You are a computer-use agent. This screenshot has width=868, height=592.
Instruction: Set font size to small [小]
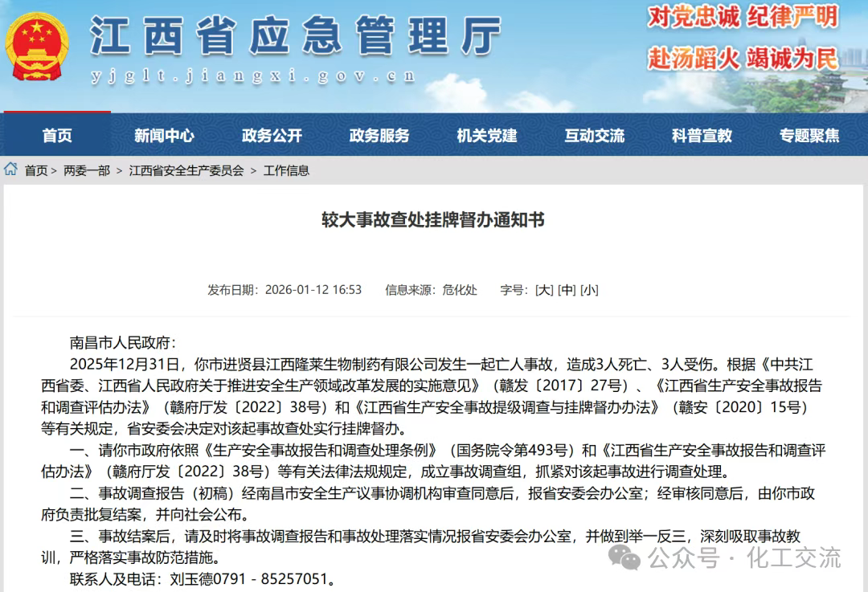(x=589, y=290)
